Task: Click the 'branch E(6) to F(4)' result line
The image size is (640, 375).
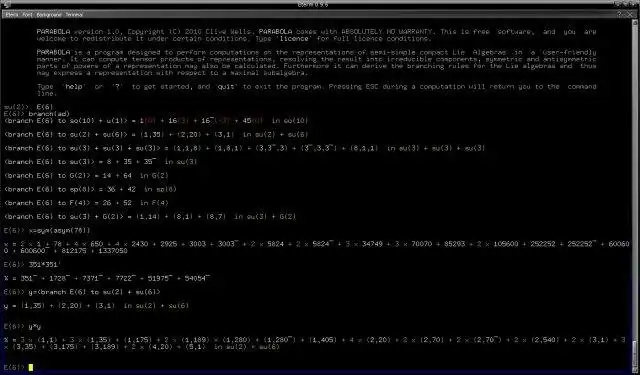Action: pyautogui.click(x=86, y=203)
